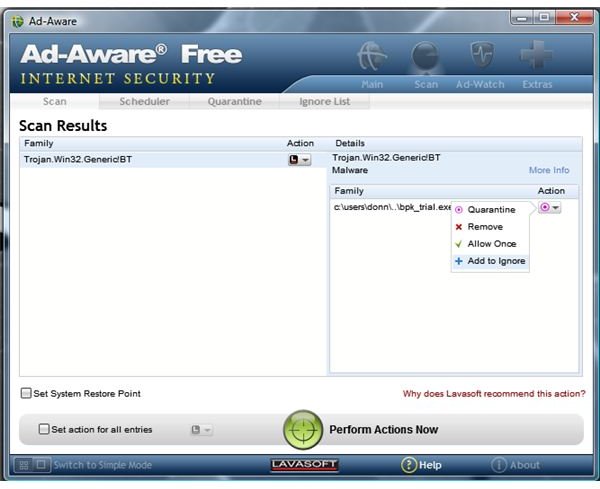600x489 pixels.
Task: Click the Action header in details pane
Action: [x=551, y=191]
